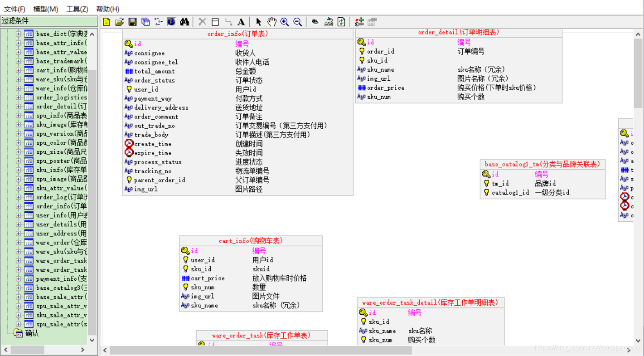Select order_logistics in the tree
The image size is (644, 356).
tap(61, 97)
